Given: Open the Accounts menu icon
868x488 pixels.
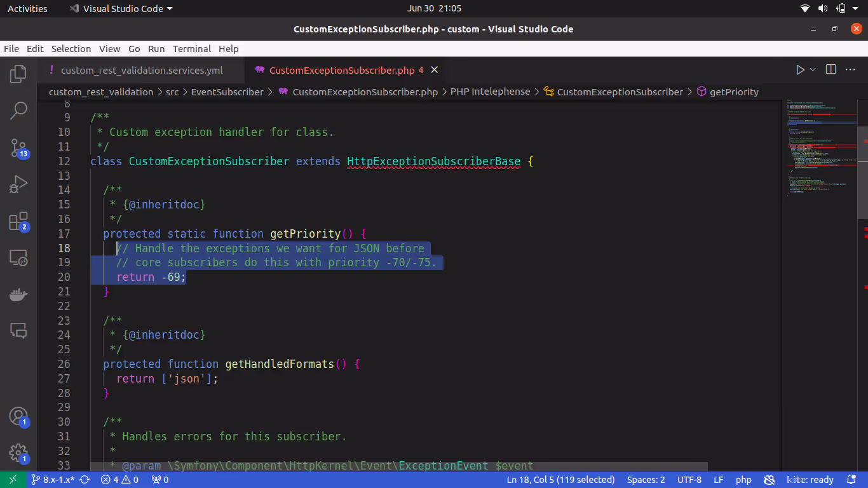Looking at the screenshot, I should [x=18, y=417].
